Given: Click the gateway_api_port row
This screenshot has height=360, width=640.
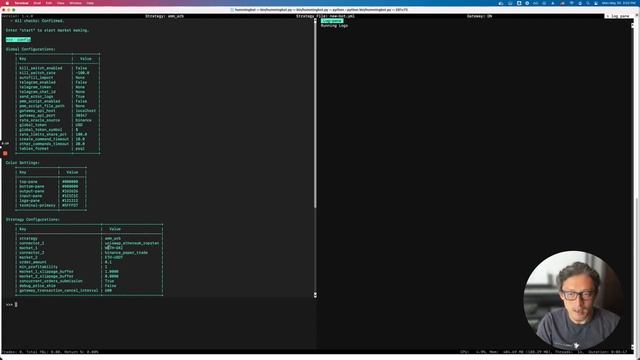Looking at the screenshot, I should point(58,116).
